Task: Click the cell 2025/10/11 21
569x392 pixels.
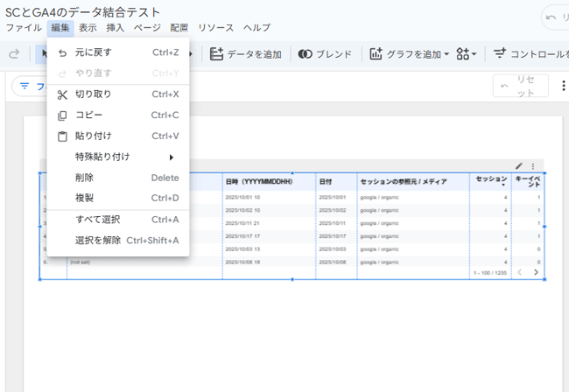Action: coord(242,223)
